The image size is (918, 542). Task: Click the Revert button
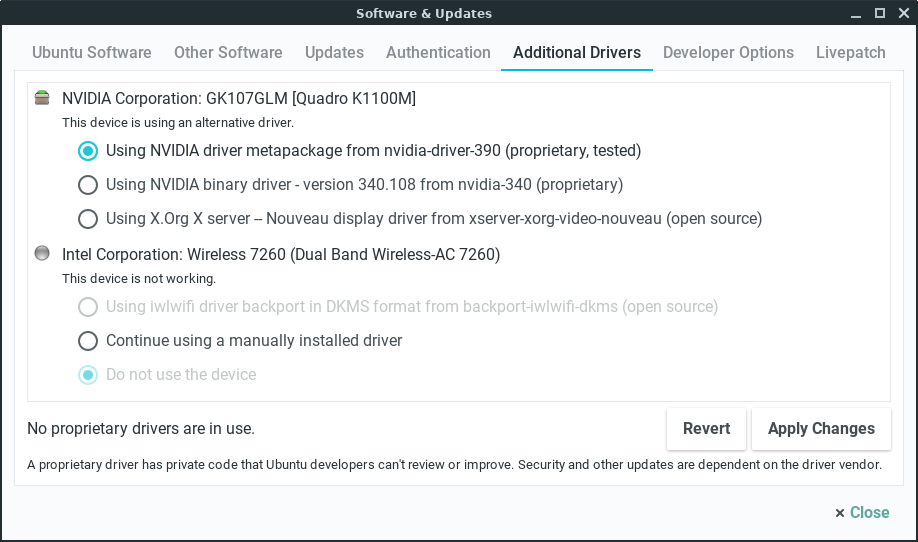pyautogui.click(x=706, y=429)
